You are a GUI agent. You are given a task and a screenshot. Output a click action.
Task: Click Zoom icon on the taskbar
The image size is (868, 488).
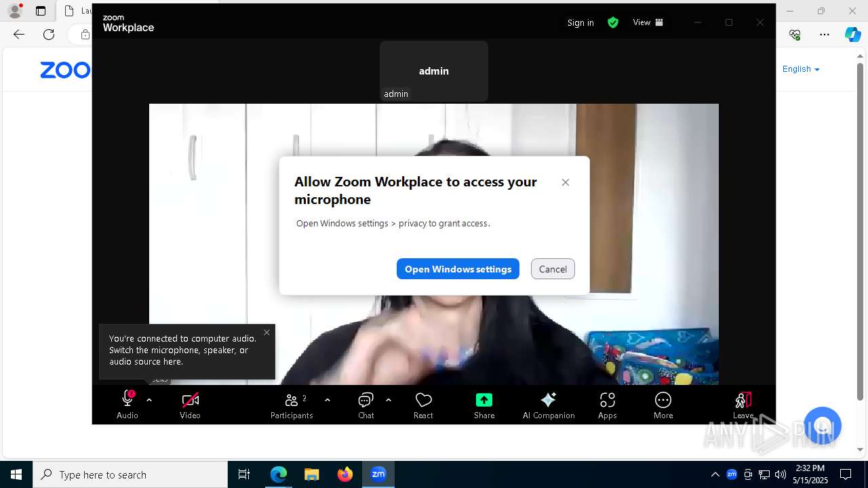point(378,474)
